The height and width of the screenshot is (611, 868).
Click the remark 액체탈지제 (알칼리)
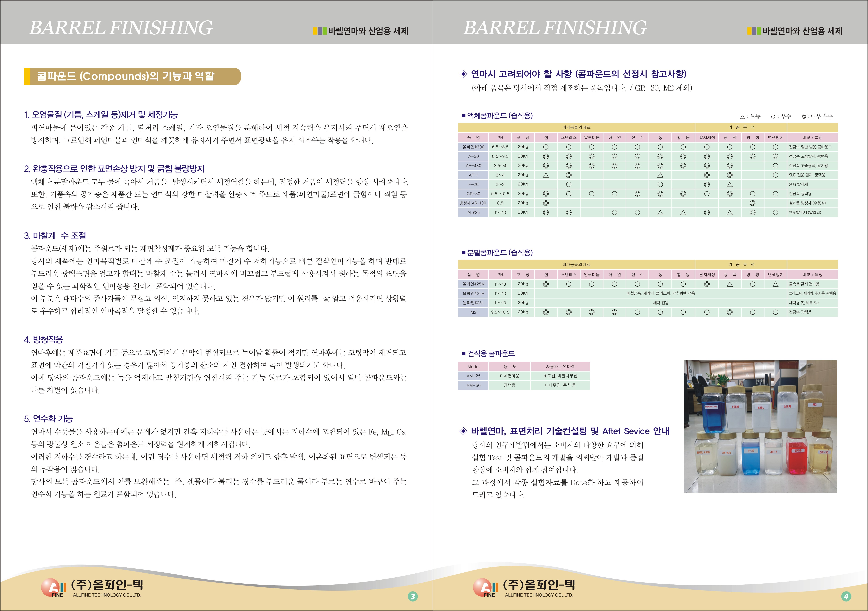(805, 212)
